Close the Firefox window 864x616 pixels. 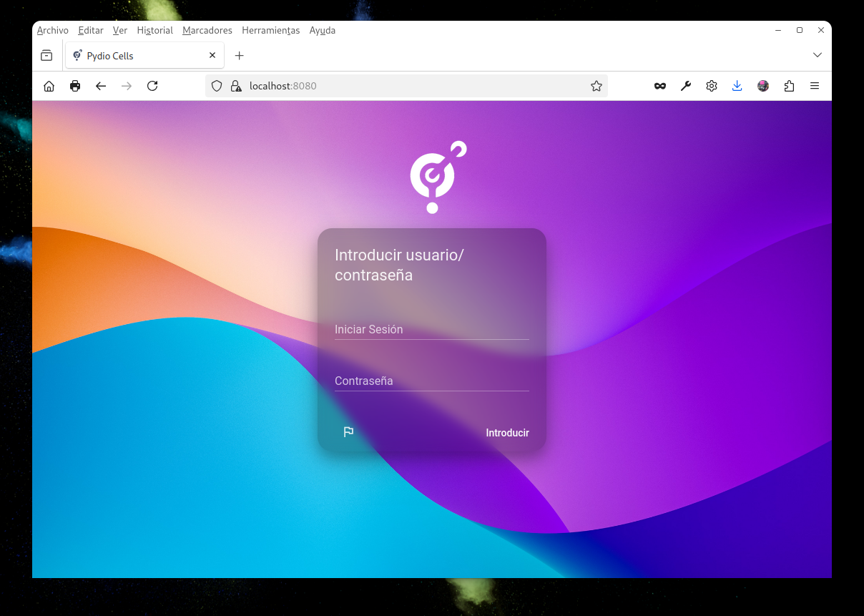pos(821,30)
